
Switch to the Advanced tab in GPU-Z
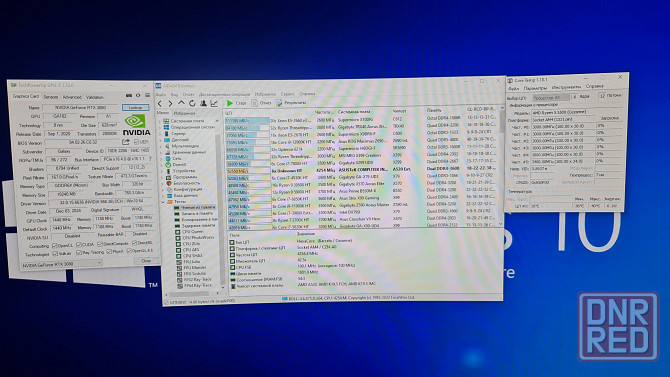click(x=72, y=97)
